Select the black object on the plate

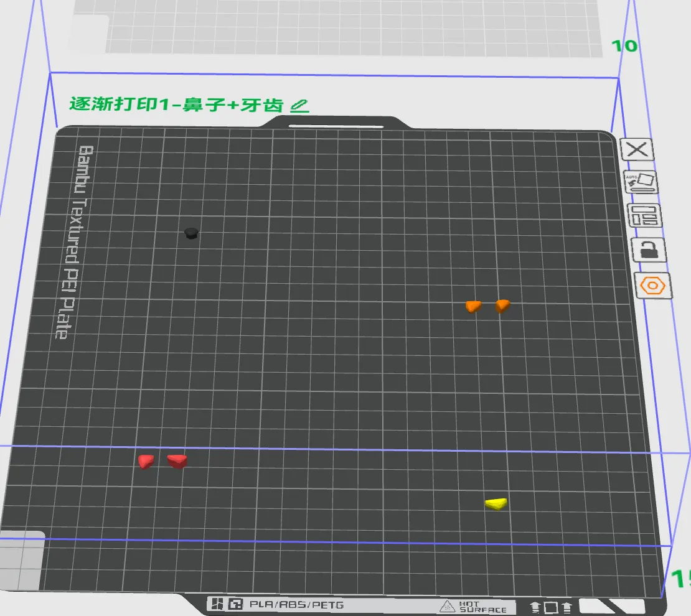(x=192, y=233)
